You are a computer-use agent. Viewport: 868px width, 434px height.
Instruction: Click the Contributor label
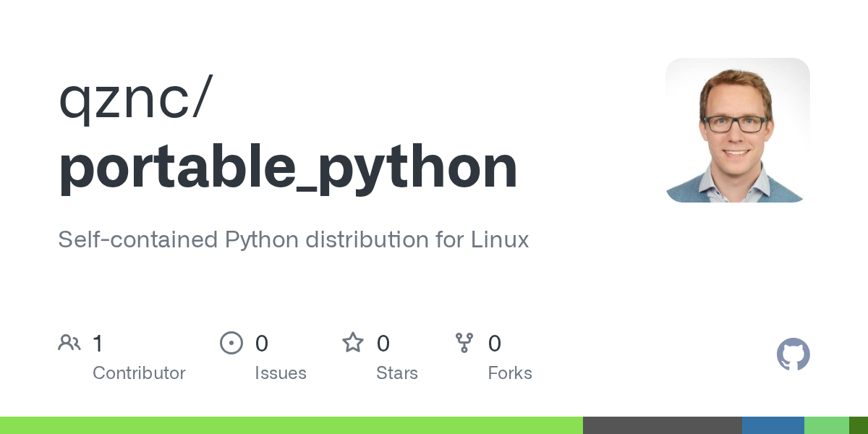(x=139, y=373)
